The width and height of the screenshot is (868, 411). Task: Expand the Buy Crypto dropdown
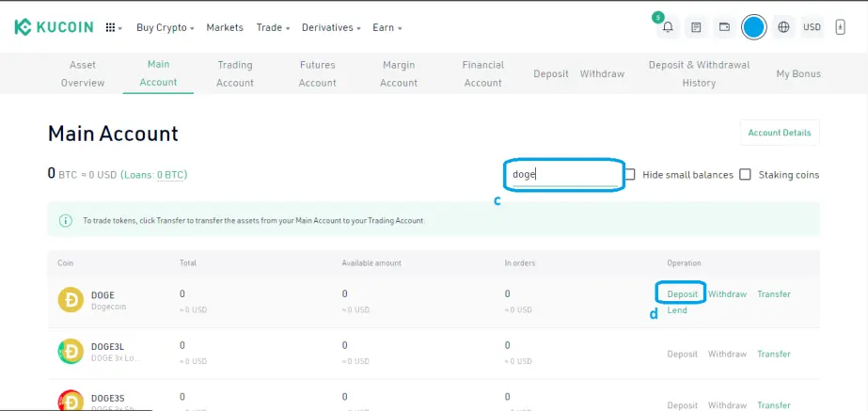[x=165, y=27]
